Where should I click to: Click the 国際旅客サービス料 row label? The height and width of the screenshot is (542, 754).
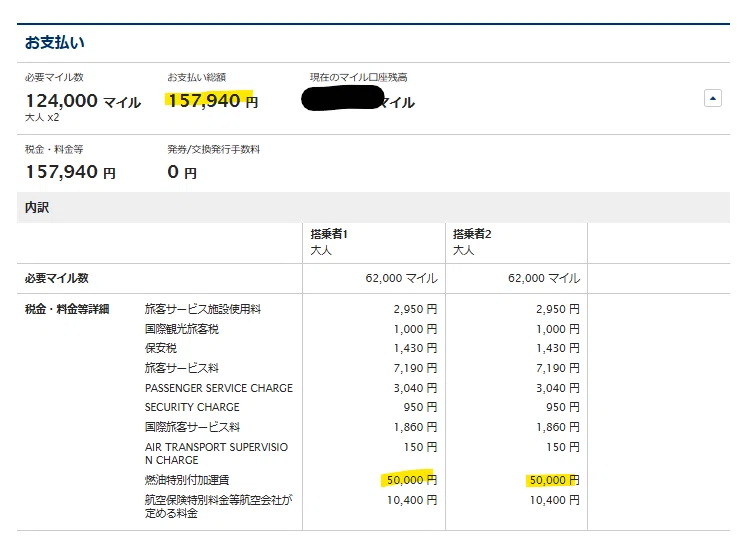click(x=192, y=427)
